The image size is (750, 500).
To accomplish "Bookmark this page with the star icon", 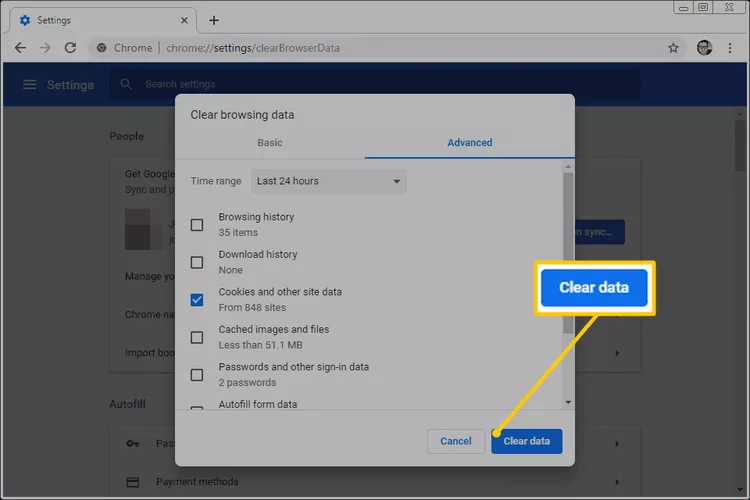I will click(673, 47).
